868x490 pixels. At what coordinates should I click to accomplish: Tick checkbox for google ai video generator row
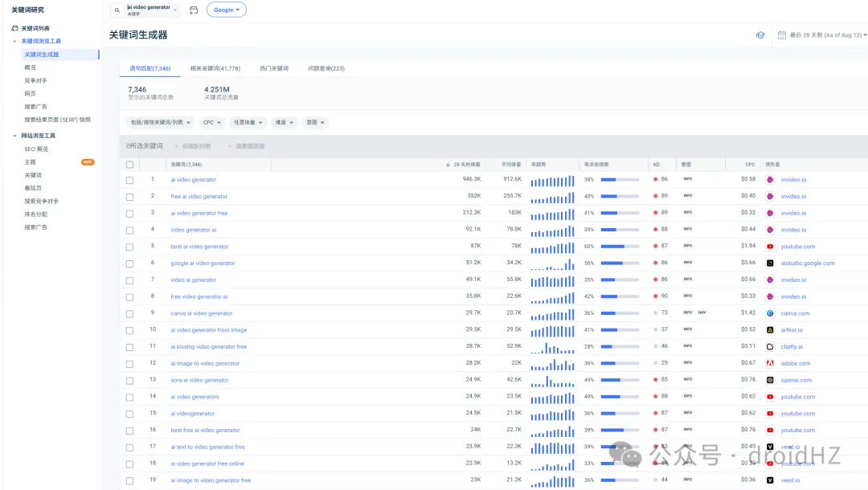[129, 263]
